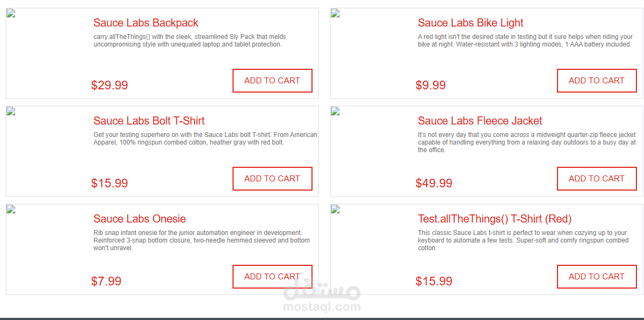Click the Sauce Labs Bike Light image
The height and width of the screenshot is (320, 644).
pyautogui.click(x=335, y=14)
